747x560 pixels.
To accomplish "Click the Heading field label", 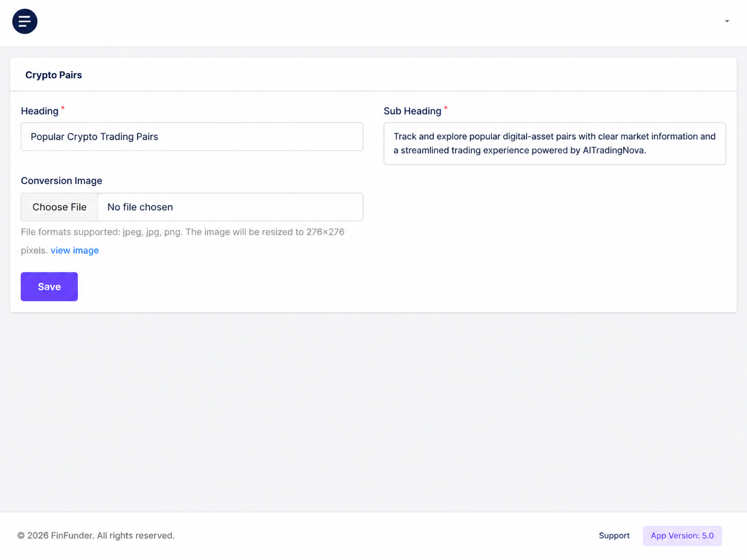I will click(40, 111).
